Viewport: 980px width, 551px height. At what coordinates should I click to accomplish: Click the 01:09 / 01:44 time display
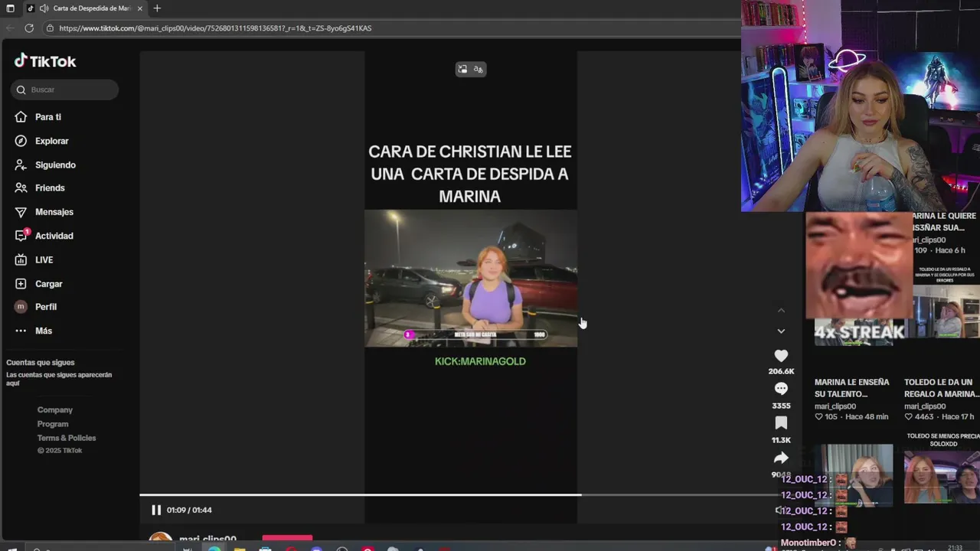[x=189, y=510]
